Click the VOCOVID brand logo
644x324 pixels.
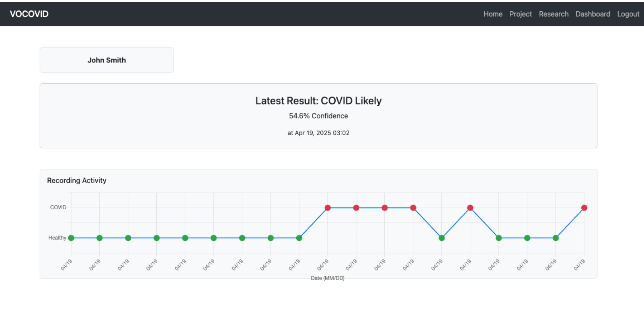[x=29, y=14]
